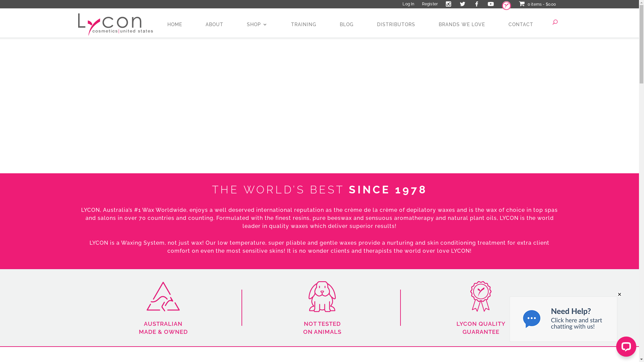Click the Australian Made triangle icon

tap(163, 297)
